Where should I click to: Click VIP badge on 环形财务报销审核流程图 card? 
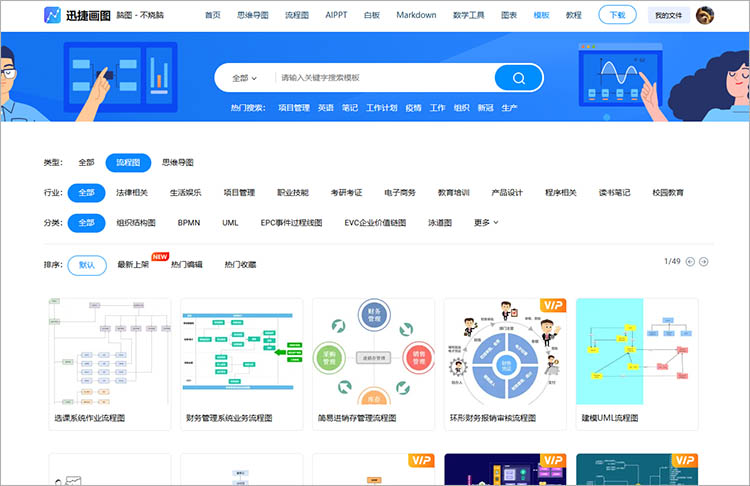[553, 305]
